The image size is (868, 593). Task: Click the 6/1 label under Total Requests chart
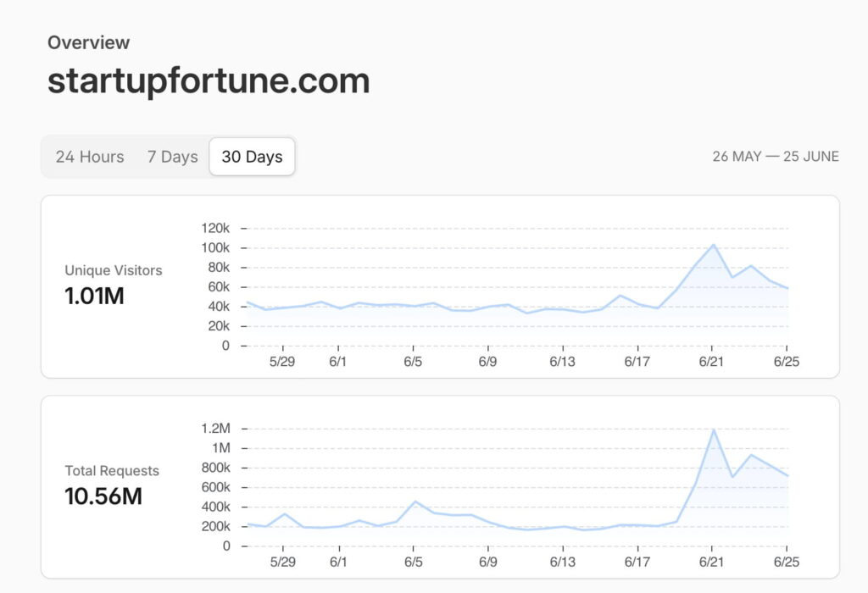pos(338,562)
